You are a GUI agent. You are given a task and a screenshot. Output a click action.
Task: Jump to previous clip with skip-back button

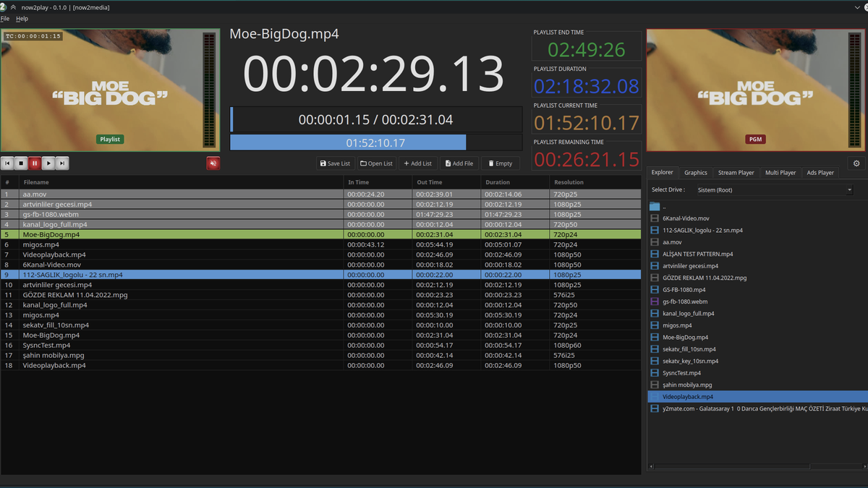point(7,164)
